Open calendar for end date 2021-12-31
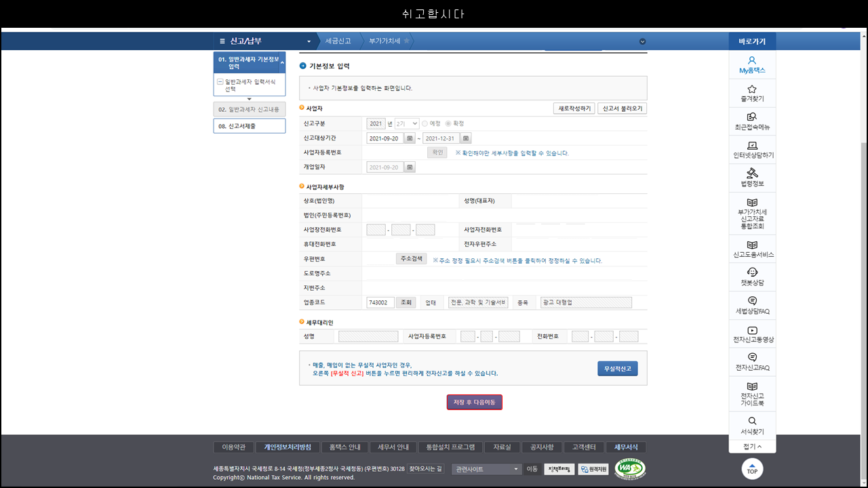The width and height of the screenshot is (868, 488). pos(467,138)
